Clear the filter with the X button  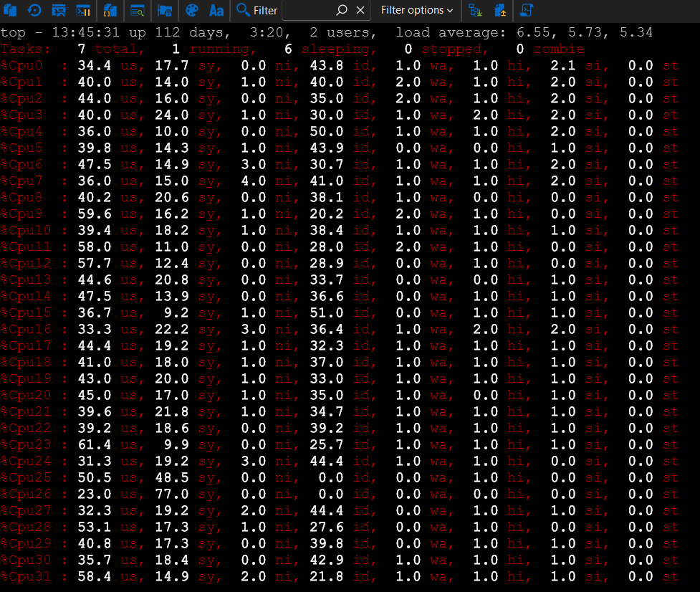tap(360, 10)
